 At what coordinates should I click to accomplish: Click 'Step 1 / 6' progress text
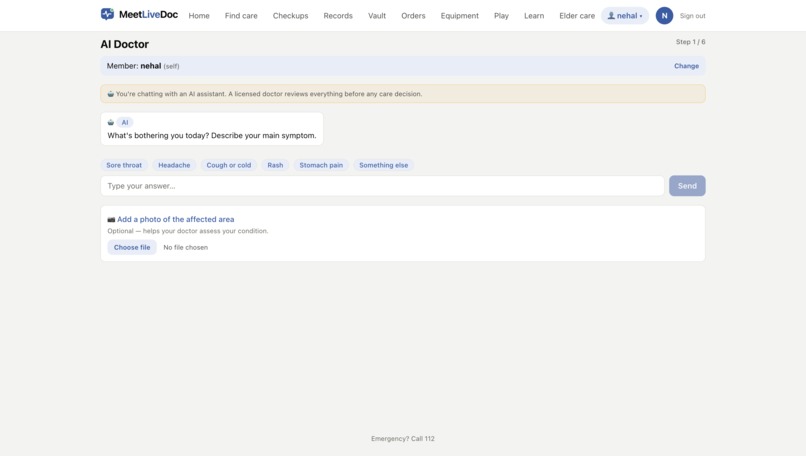click(x=690, y=42)
